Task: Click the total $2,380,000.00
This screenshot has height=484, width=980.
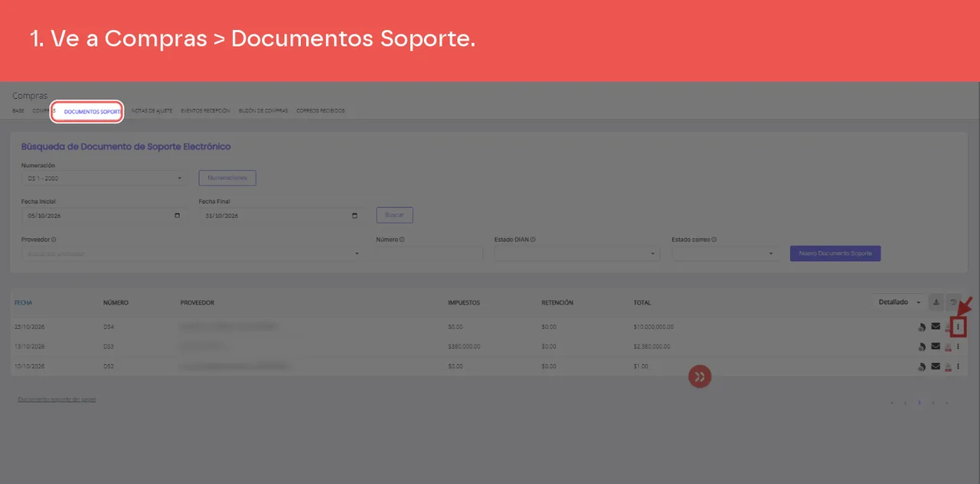Action: point(652,347)
